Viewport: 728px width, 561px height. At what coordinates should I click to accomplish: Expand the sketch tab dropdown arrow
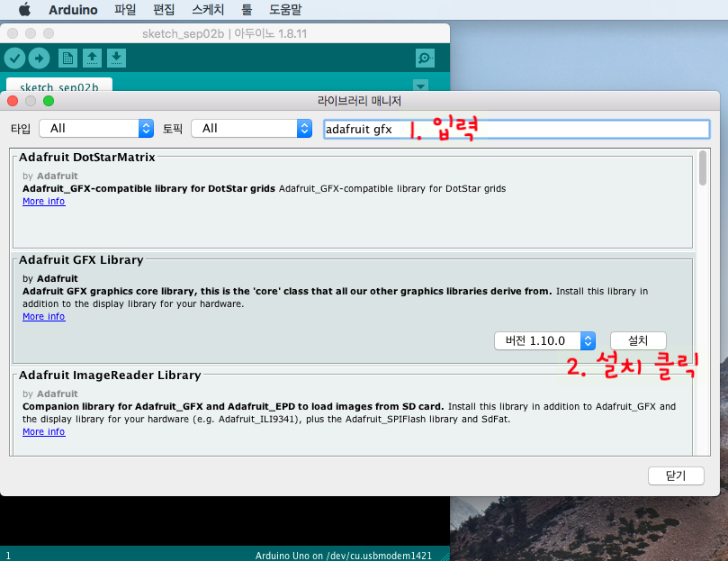[x=420, y=86]
